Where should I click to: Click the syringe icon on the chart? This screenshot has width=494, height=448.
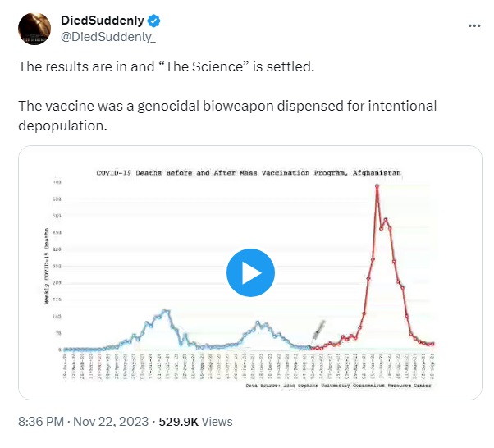tap(318, 331)
